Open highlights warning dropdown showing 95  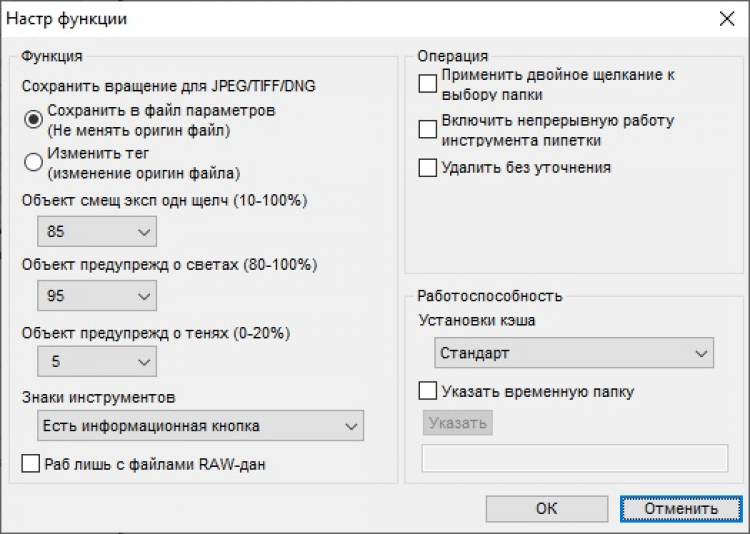pos(96,297)
